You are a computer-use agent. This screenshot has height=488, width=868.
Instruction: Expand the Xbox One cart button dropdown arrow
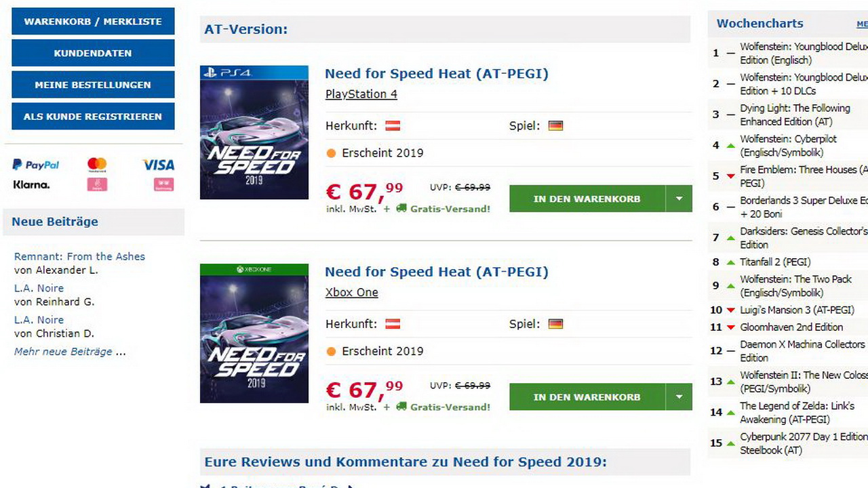[x=679, y=397]
